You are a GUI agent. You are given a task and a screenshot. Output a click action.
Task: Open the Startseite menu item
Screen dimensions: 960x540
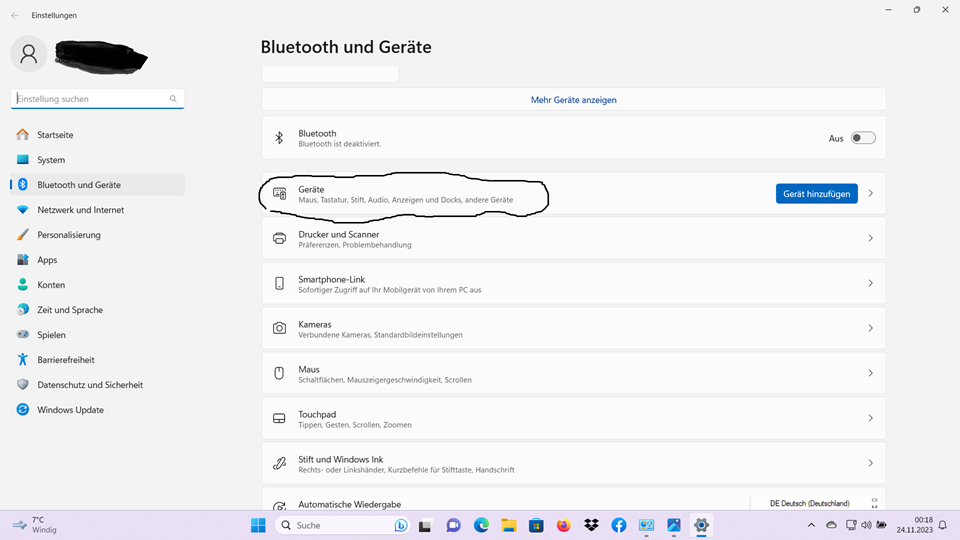pyautogui.click(x=55, y=135)
